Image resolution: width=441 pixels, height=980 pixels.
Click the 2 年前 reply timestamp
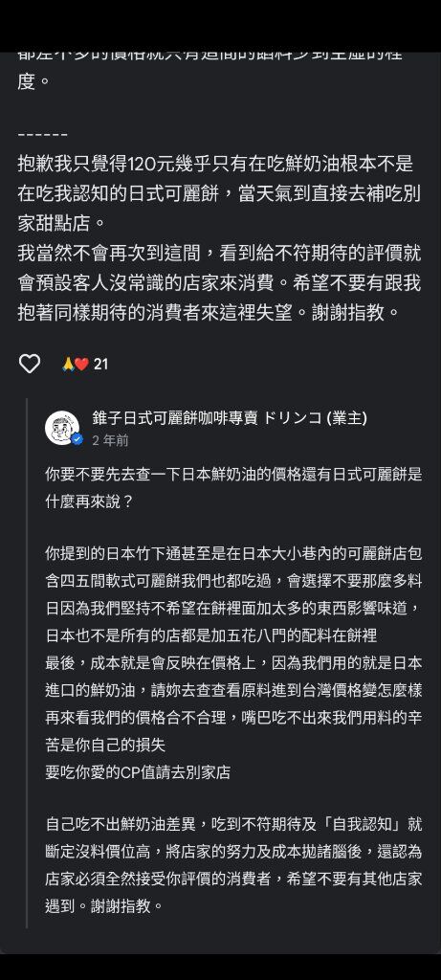click(111, 440)
